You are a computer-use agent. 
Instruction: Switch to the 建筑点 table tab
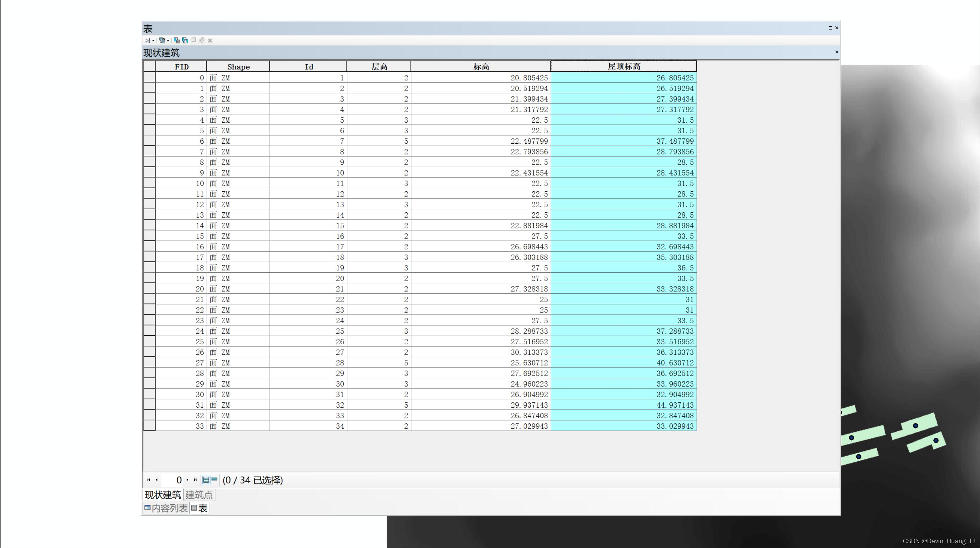(x=199, y=495)
